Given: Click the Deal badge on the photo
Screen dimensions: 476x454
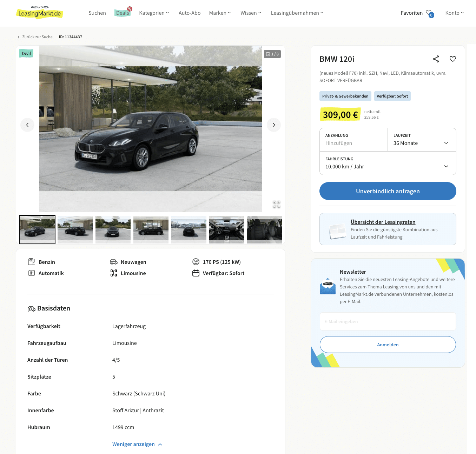Looking at the screenshot, I should point(26,53).
